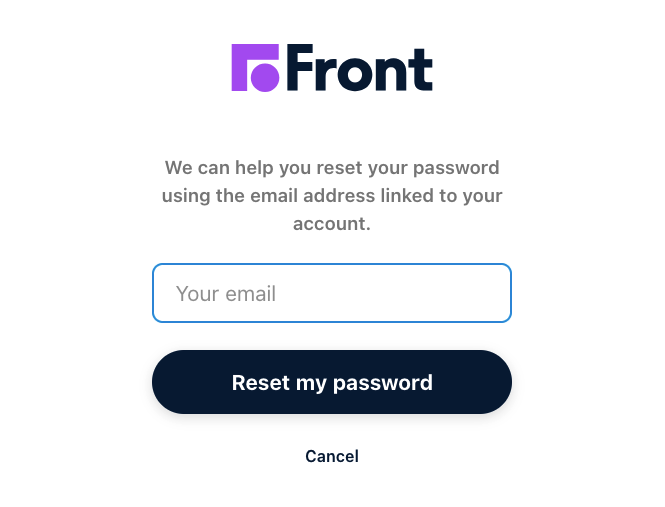Click the Reset my password button
The width and height of the screenshot is (665, 507).
click(x=331, y=382)
